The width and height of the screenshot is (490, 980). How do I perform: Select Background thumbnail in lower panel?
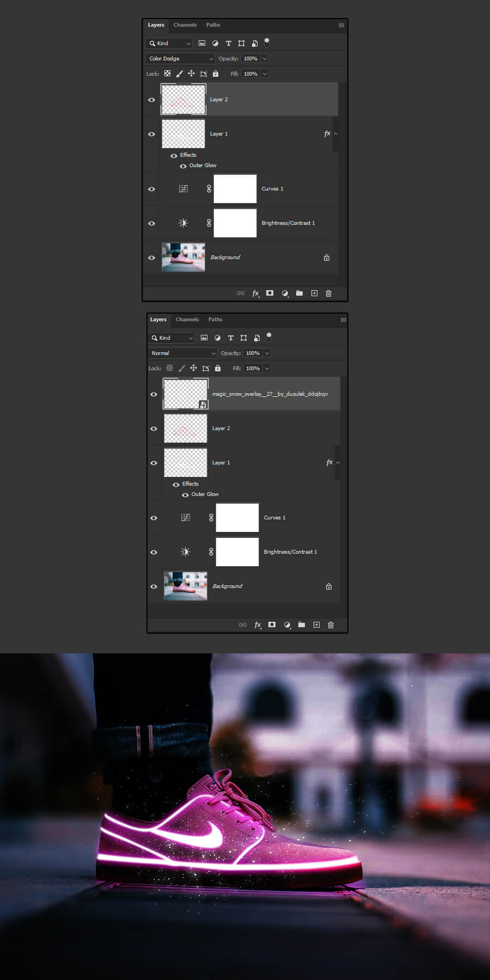pos(186,586)
